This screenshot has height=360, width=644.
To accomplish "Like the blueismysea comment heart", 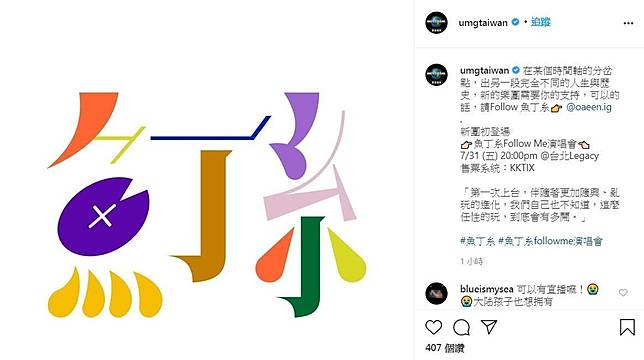I will pos(623,292).
